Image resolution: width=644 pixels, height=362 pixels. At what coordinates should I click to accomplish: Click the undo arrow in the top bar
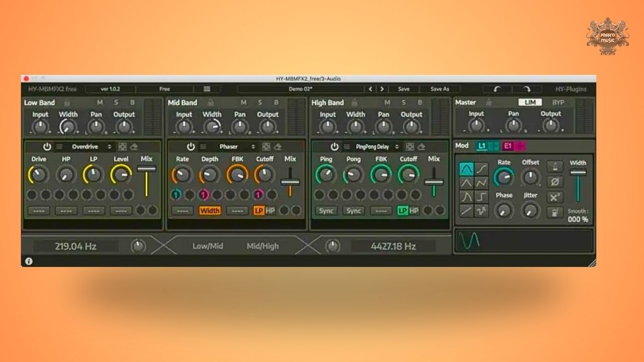(498, 89)
